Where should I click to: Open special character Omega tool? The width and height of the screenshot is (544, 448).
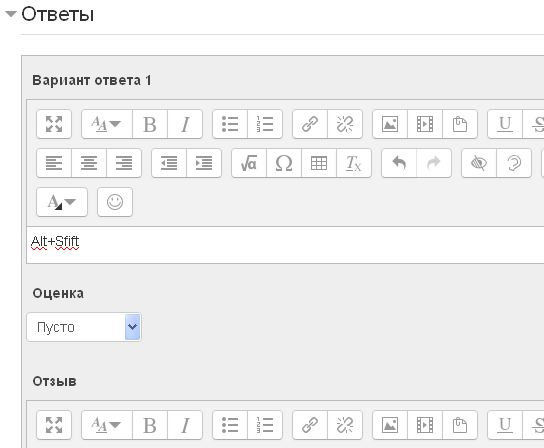[x=284, y=163]
